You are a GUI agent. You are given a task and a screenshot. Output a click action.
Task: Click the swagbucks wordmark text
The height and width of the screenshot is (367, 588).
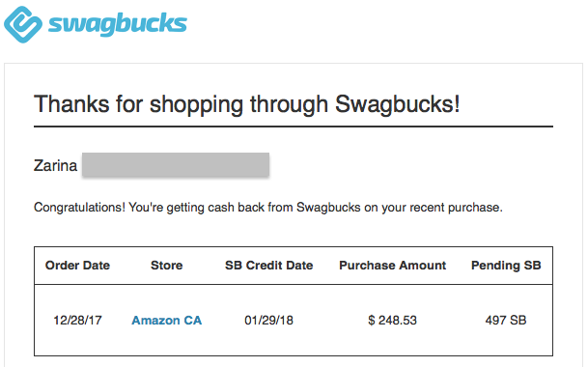tap(118, 24)
